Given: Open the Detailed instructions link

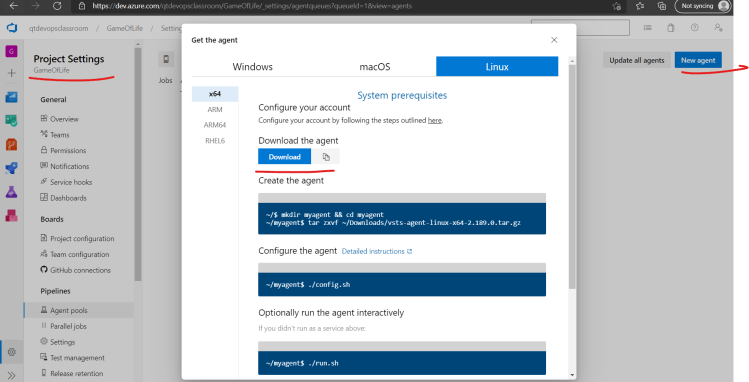Looking at the screenshot, I should coord(377,251).
